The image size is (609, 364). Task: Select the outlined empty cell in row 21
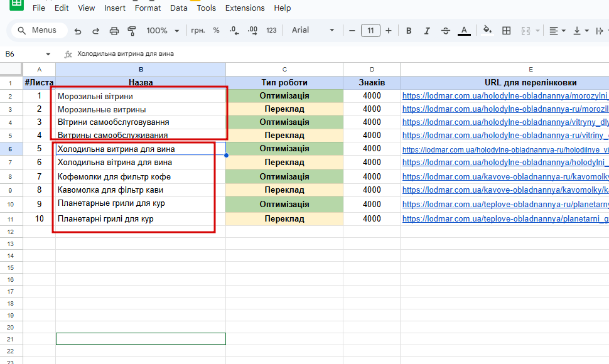pyautogui.click(x=141, y=339)
